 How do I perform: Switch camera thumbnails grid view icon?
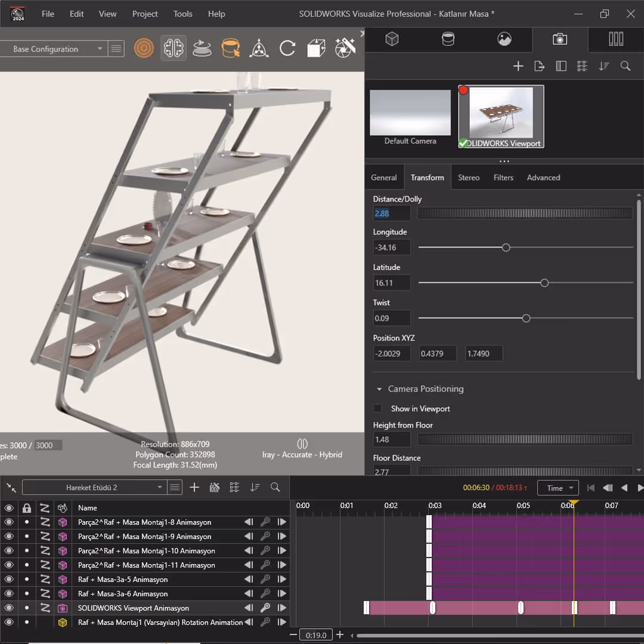click(x=582, y=66)
